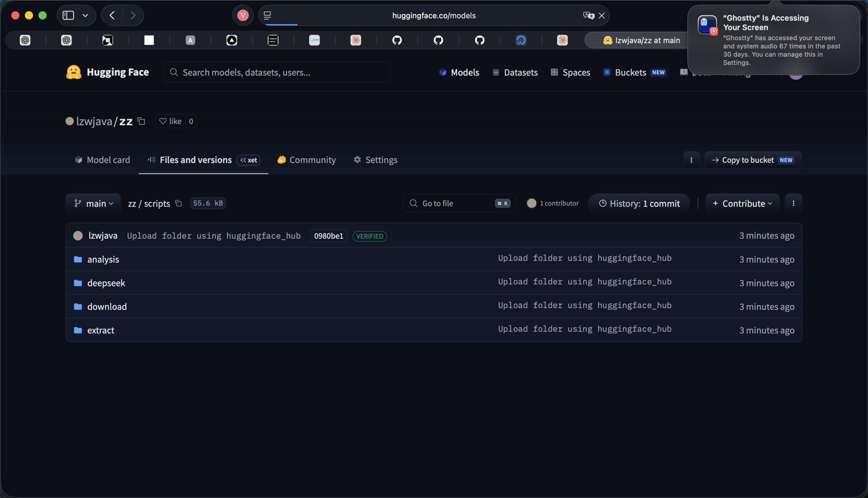
Task: Switch to the Community tab
Action: click(x=306, y=160)
